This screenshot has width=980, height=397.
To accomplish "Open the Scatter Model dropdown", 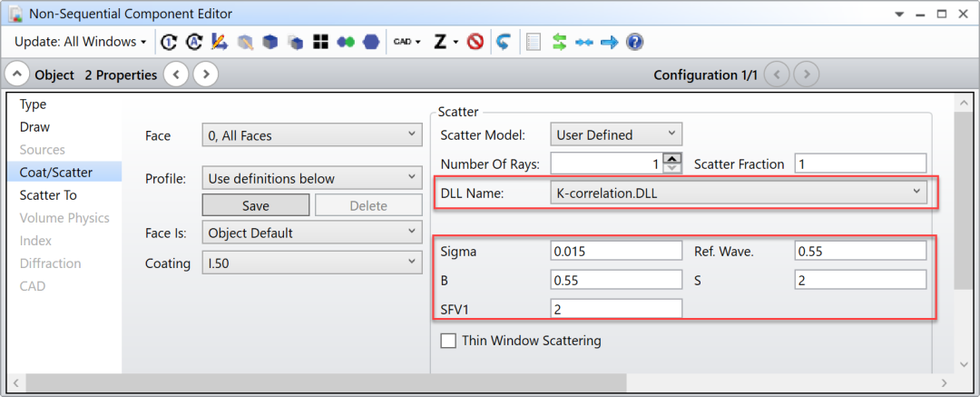I will point(615,134).
